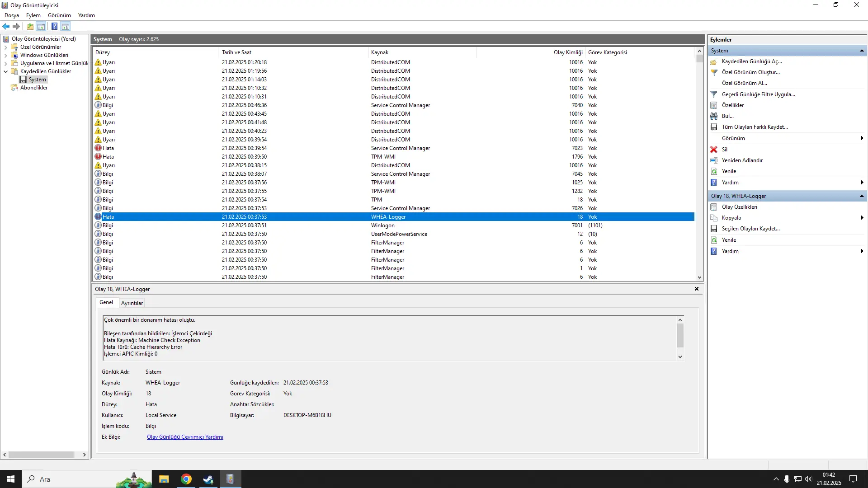This screenshot has height=488, width=868.
Task: Open Olay Özellikleri action
Action: [x=739, y=207]
